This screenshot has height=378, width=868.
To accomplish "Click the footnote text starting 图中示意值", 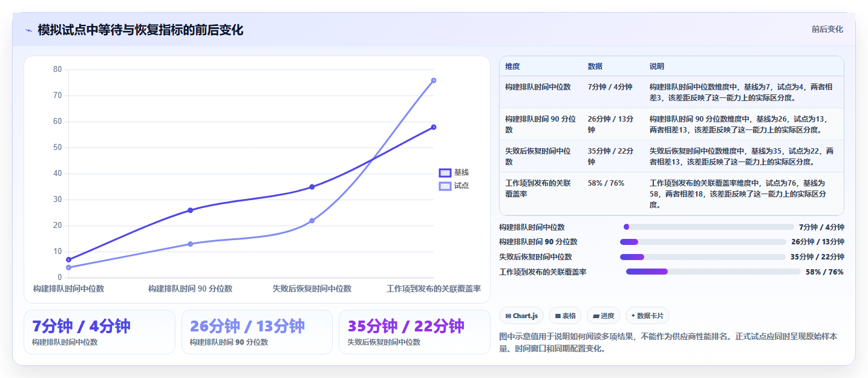I will coord(668,342).
